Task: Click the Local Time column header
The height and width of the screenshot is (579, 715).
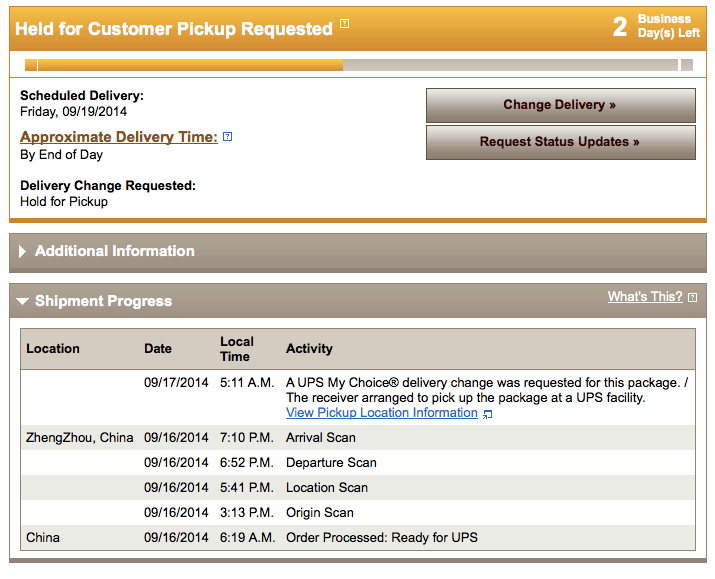Action: (x=237, y=349)
